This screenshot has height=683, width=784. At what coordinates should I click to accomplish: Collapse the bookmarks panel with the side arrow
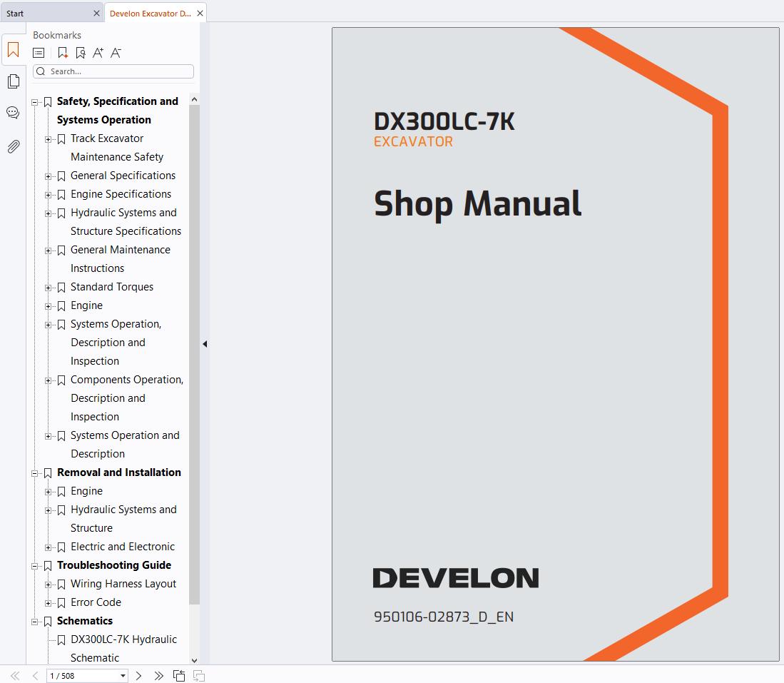(205, 344)
